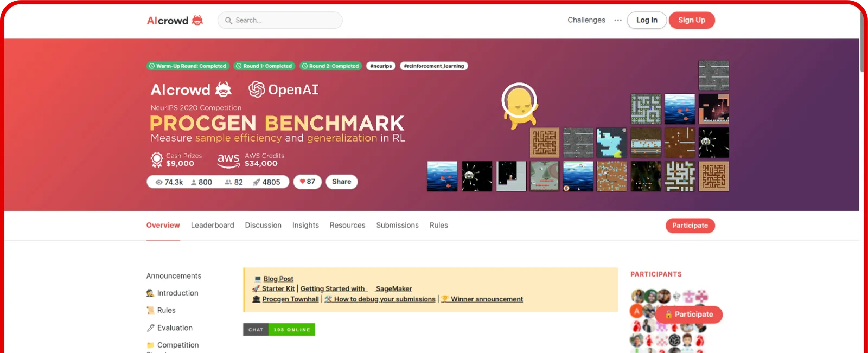
Task: Open Getting Started with SageMaker link
Action: [356, 289]
